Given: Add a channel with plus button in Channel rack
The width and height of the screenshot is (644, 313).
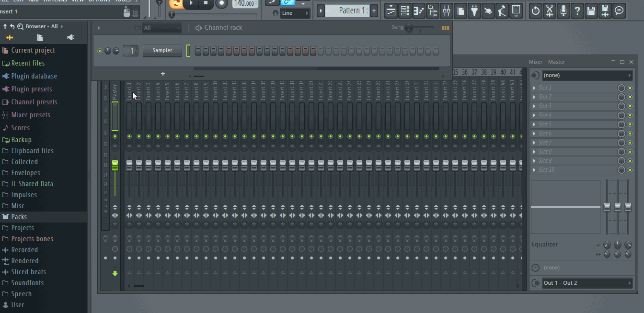Looking at the screenshot, I should tap(163, 74).
